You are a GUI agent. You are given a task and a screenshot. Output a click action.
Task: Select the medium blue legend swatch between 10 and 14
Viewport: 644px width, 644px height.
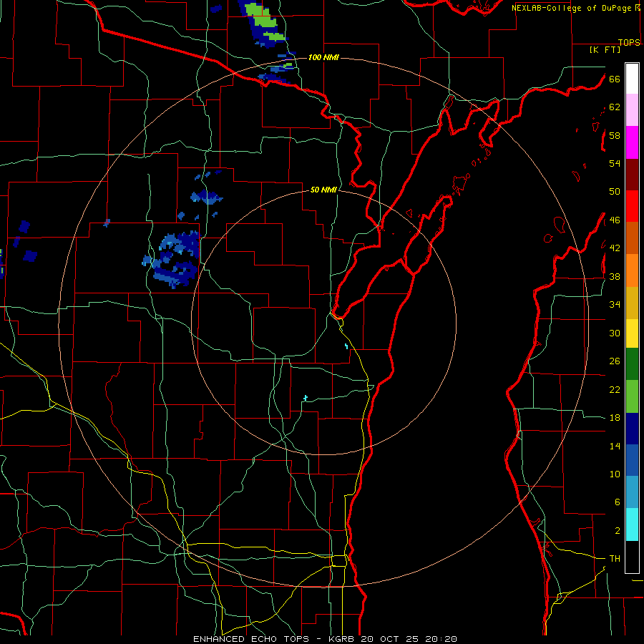(632, 460)
